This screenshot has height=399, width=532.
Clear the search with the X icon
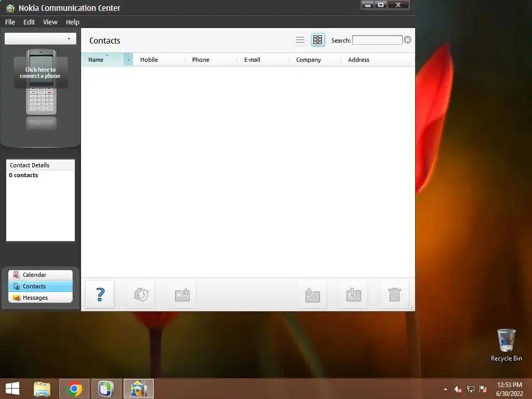click(x=407, y=40)
